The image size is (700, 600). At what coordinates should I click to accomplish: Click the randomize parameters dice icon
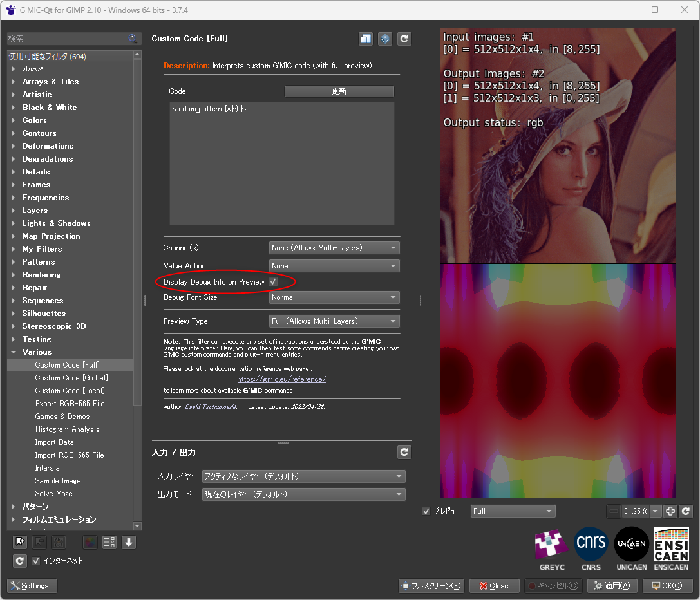point(385,39)
